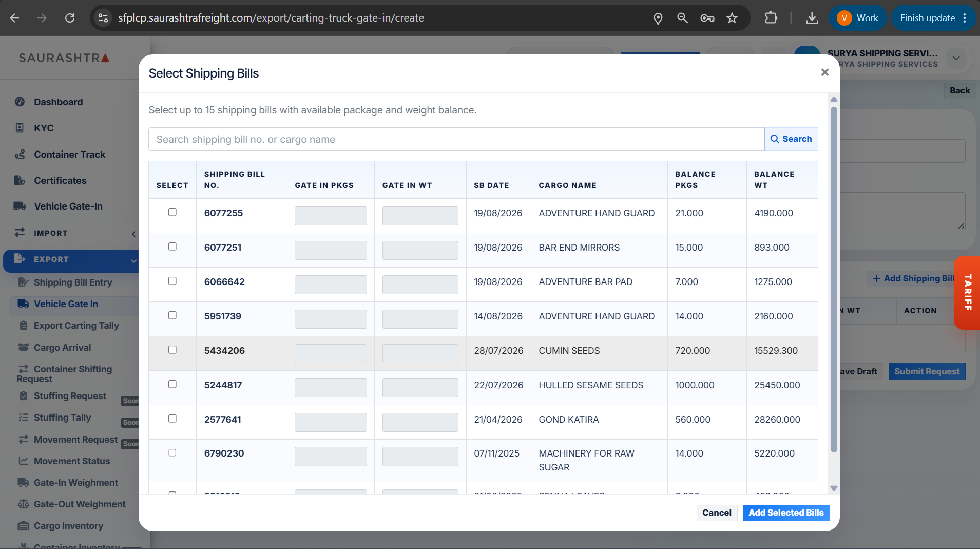Click the Shipping Bill Entry icon
Screen dimensions: 980x549
[23, 282]
